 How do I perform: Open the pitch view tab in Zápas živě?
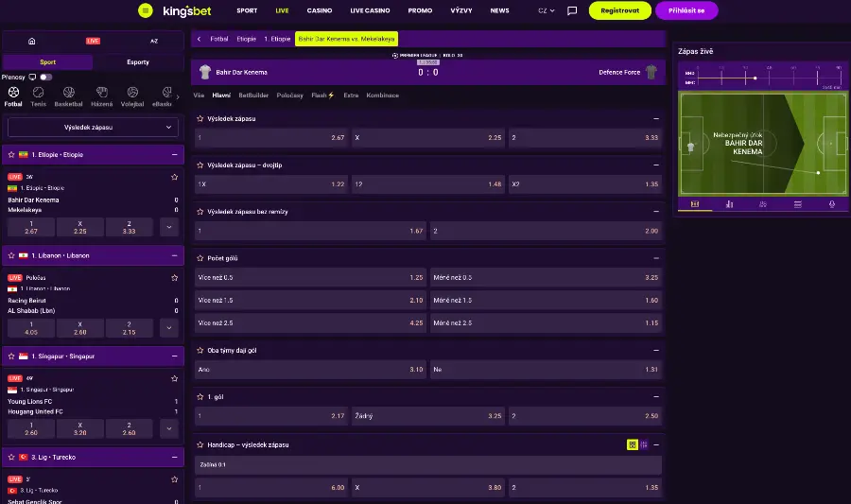pyautogui.click(x=695, y=204)
